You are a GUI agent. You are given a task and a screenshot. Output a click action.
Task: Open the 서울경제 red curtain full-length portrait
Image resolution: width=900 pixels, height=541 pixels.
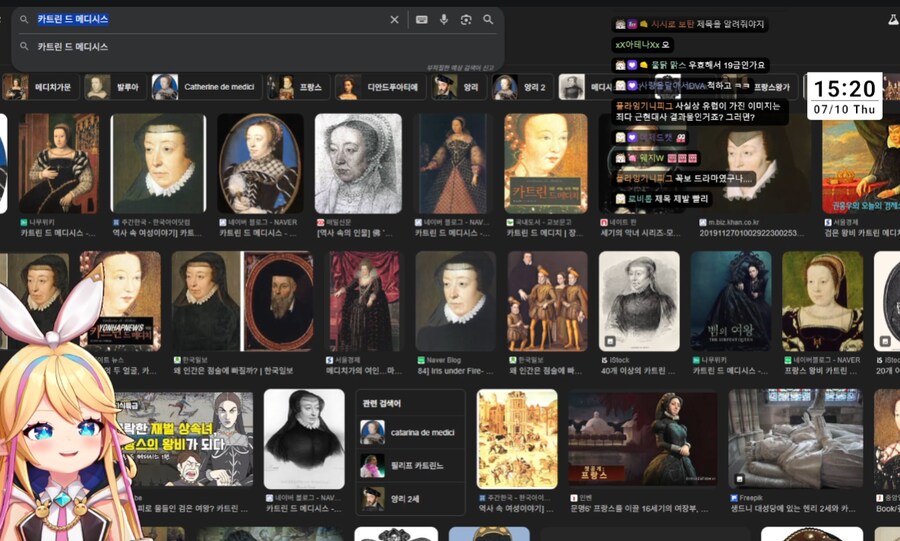[364, 301]
